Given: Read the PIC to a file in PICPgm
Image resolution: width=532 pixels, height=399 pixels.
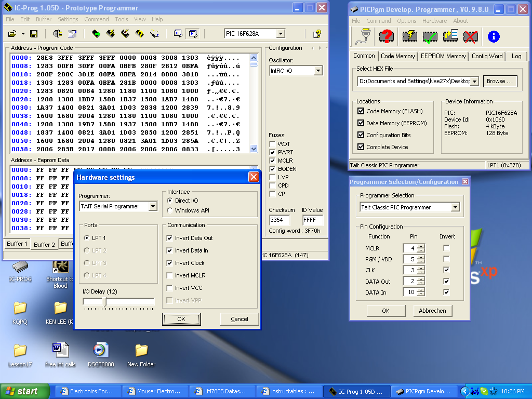Looking at the screenshot, I should pos(450,36).
